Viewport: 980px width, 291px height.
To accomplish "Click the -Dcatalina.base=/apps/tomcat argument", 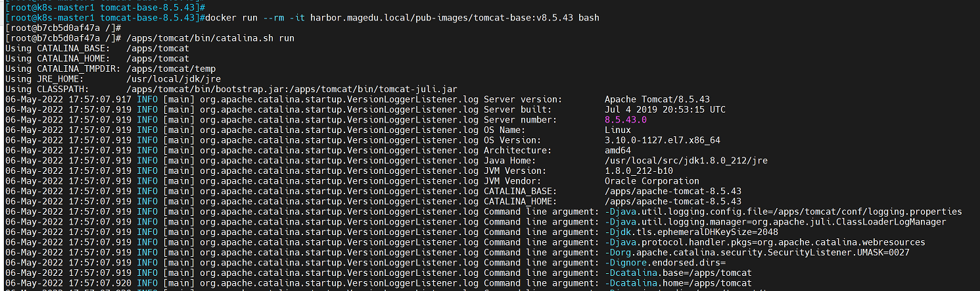I will click(x=678, y=273).
